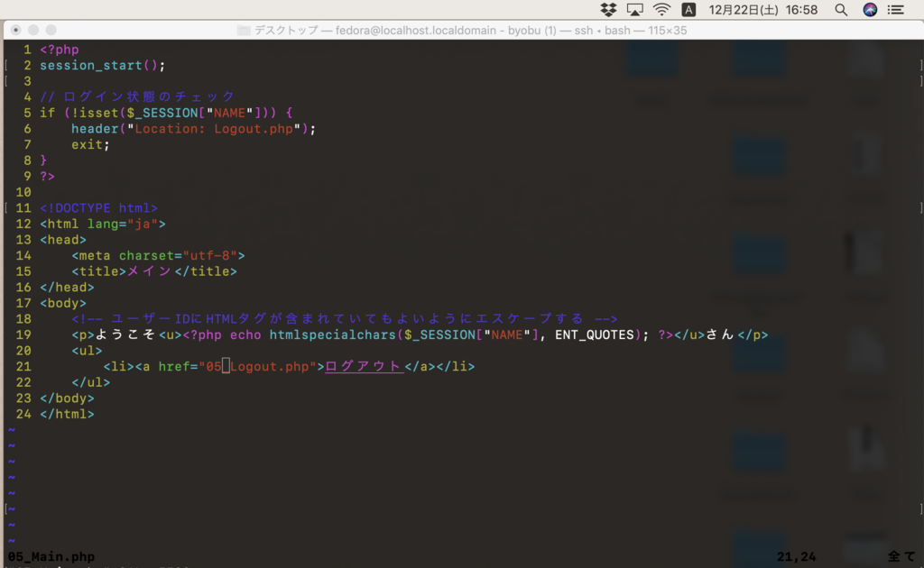Image resolution: width=924 pixels, height=568 pixels.
Task: Click the '</body>' tag on line 23
Action: (x=67, y=398)
